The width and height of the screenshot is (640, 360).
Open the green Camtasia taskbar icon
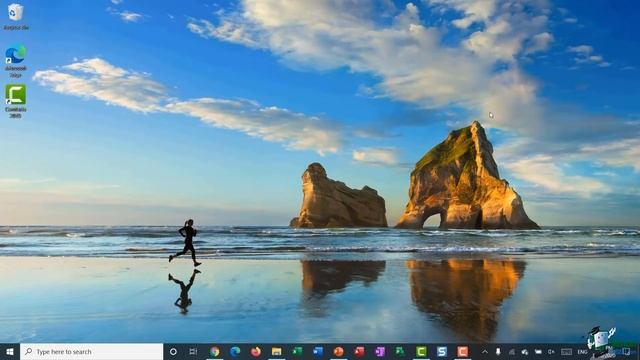[x=421, y=351]
